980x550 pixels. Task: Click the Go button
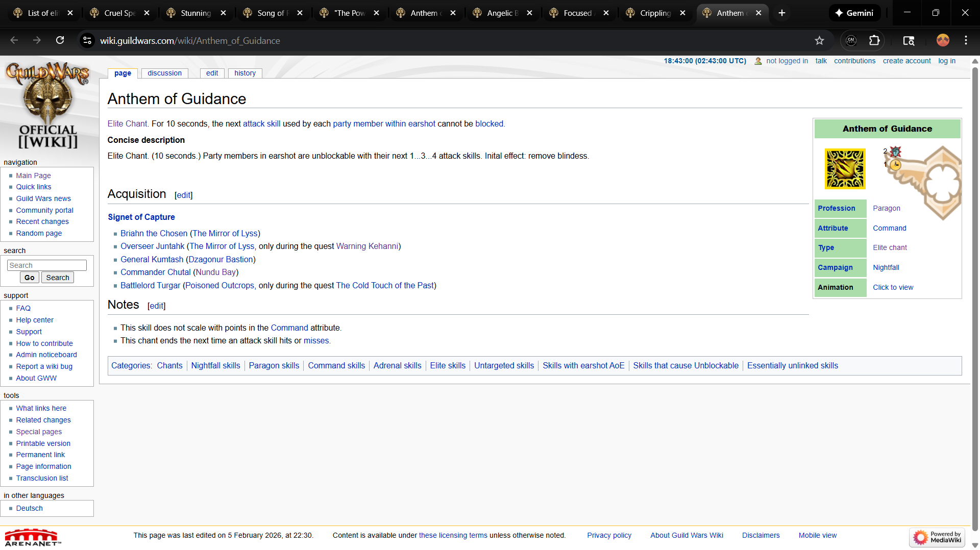[x=29, y=278]
